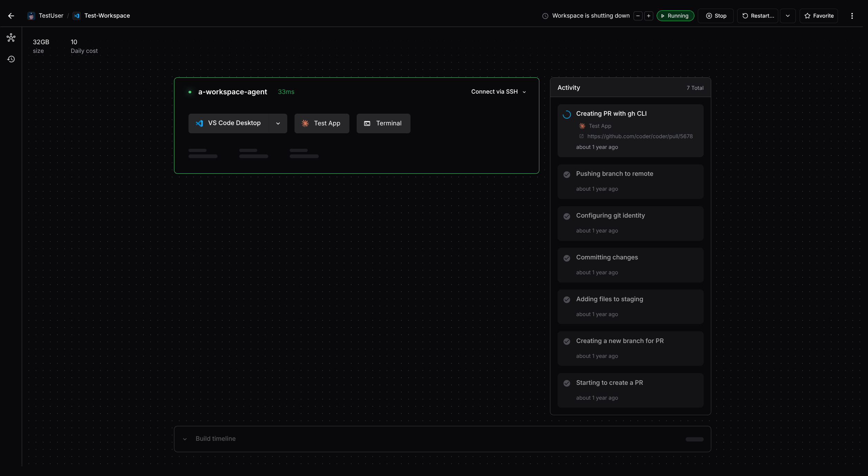Screen dimensions: 868x476
Task: Stop the workspace
Action: tap(716, 16)
